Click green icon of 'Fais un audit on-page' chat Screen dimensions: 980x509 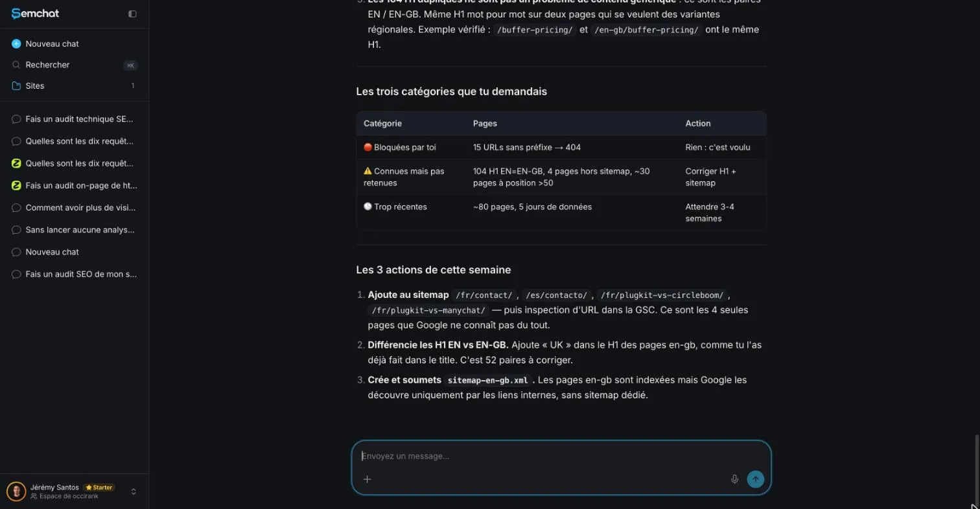[x=17, y=185]
